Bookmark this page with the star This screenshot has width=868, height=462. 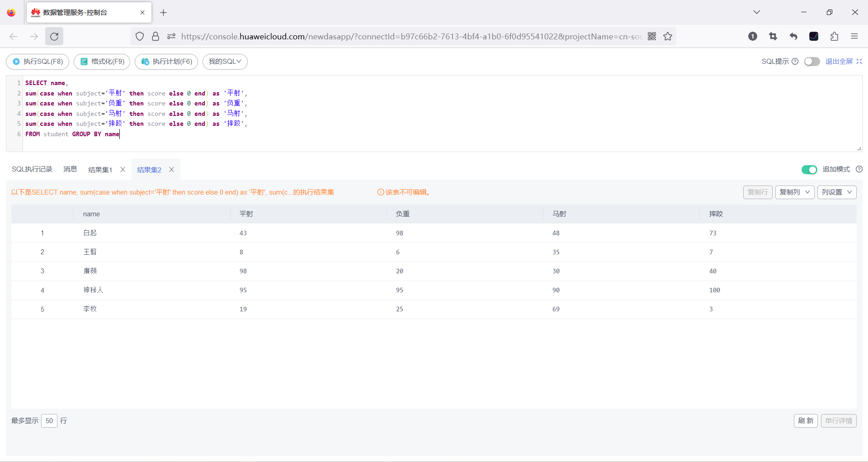point(668,36)
